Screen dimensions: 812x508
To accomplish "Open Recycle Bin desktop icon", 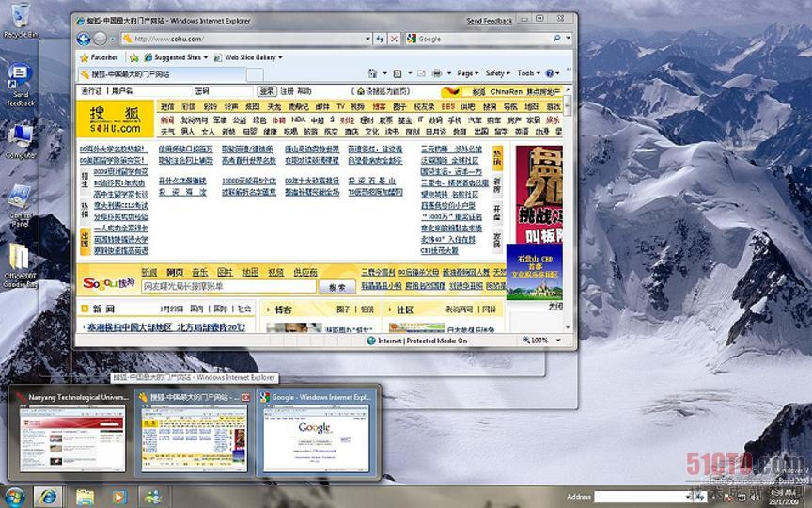I will click(x=20, y=20).
